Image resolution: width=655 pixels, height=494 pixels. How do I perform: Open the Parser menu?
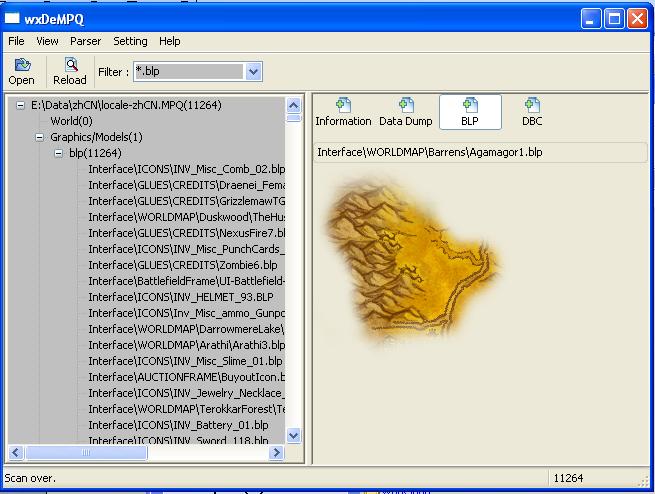[x=85, y=41]
